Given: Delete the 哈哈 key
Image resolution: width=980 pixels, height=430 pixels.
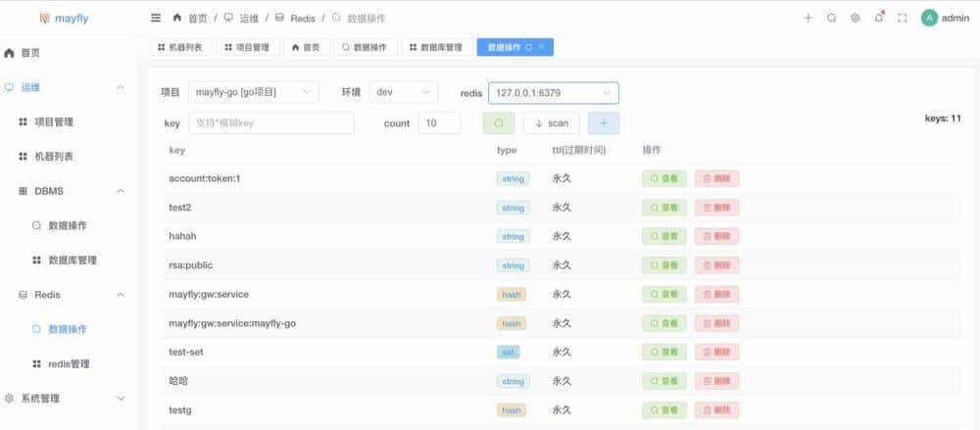Looking at the screenshot, I should coord(716,381).
